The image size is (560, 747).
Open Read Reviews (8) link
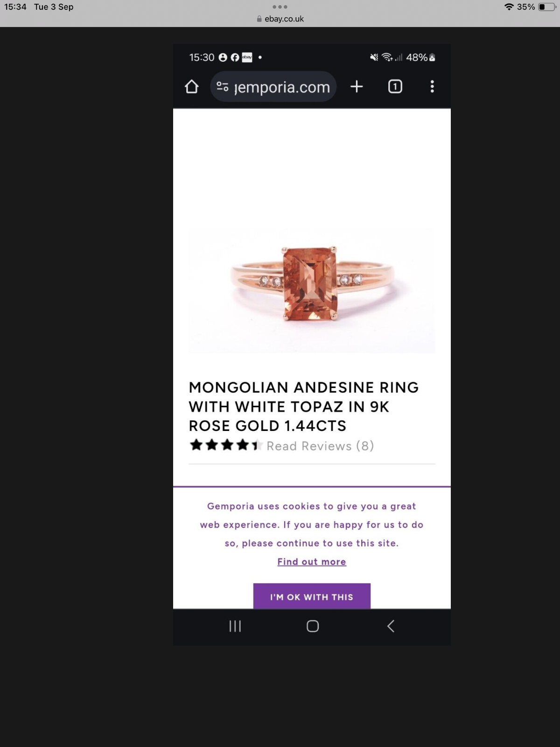point(320,446)
